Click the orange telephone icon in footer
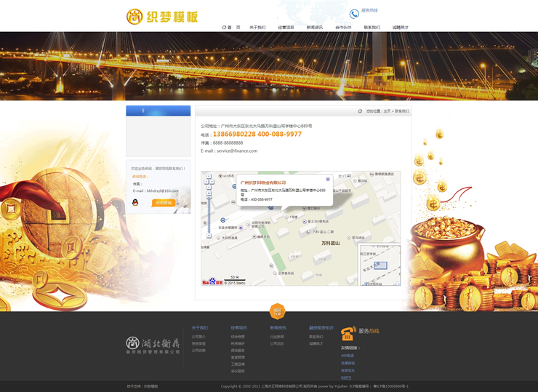This screenshot has width=538, height=392. 348,333
